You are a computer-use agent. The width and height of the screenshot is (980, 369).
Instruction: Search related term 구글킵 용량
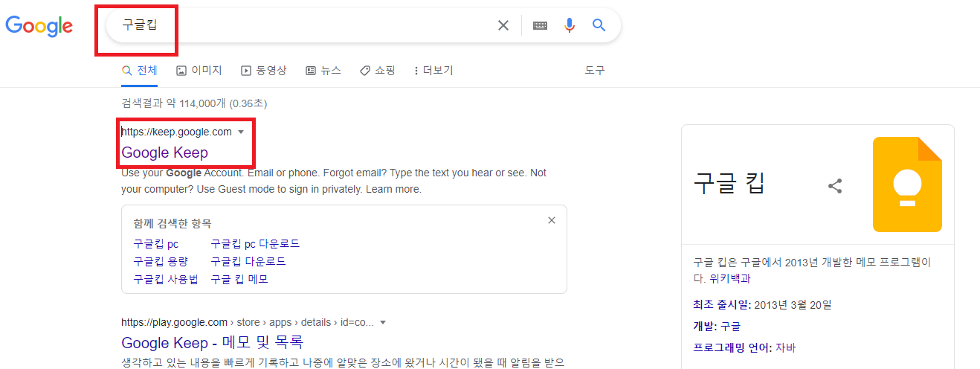click(161, 262)
